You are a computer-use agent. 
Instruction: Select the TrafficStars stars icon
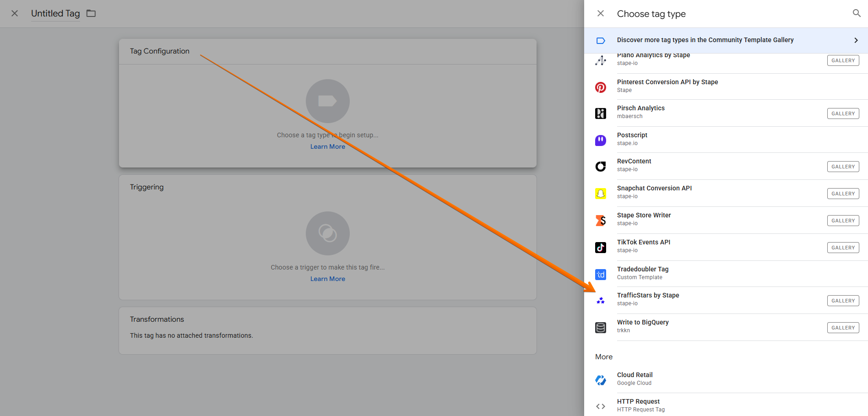[x=601, y=301]
